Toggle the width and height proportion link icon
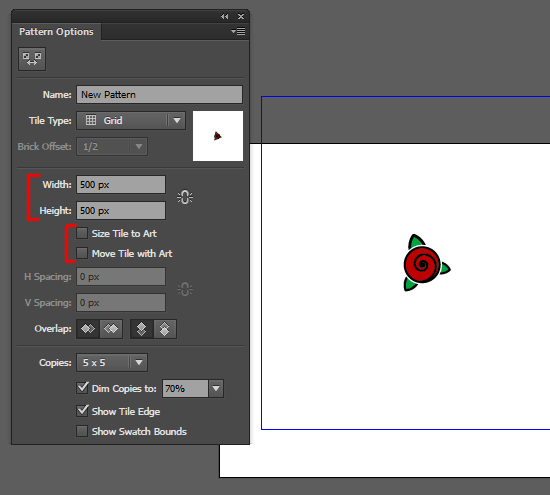The width and height of the screenshot is (550, 495). pos(185,197)
